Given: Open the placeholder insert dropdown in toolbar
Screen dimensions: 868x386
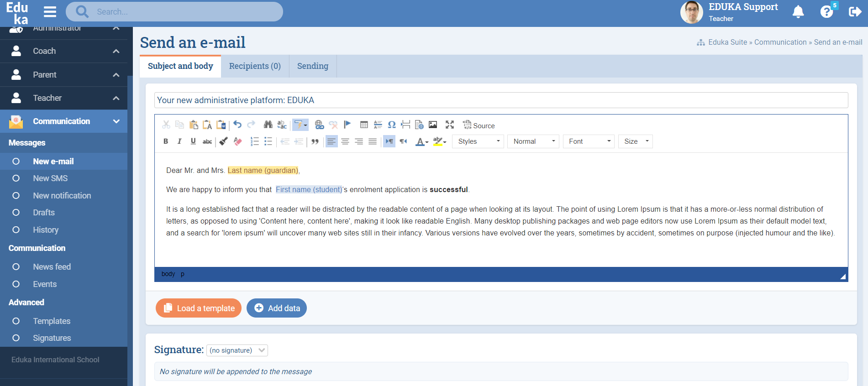Looking at the screenshot, I should coord(300,125).
